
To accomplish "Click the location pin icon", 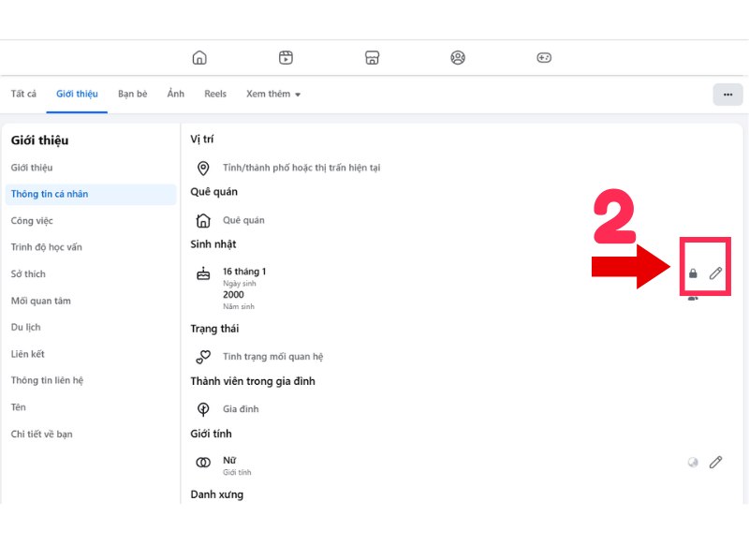I will pos(203,169).
